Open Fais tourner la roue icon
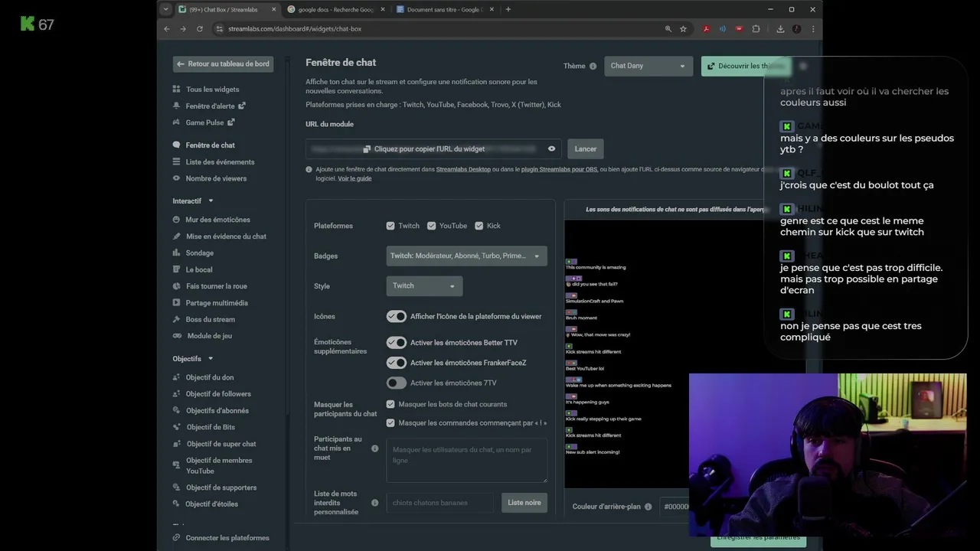The image size is (980, 551). point(177,286)
